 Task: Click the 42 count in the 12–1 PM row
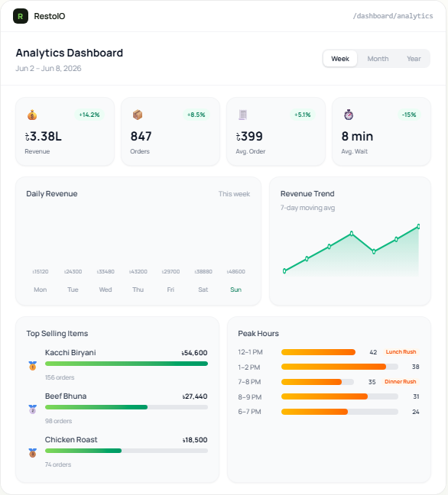pos(373,352)
